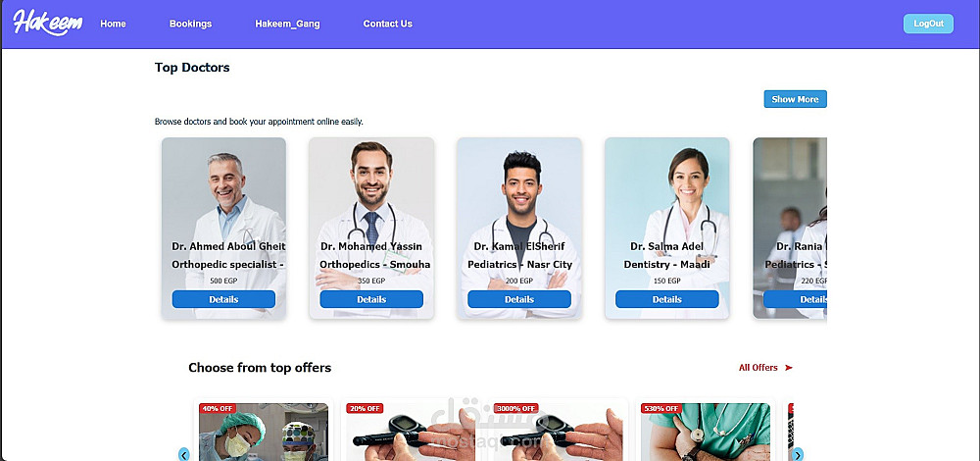Viewport: 980px width, 461px height.
Task: Click the Show More doctors button
Action: click(x=795, y=99)
